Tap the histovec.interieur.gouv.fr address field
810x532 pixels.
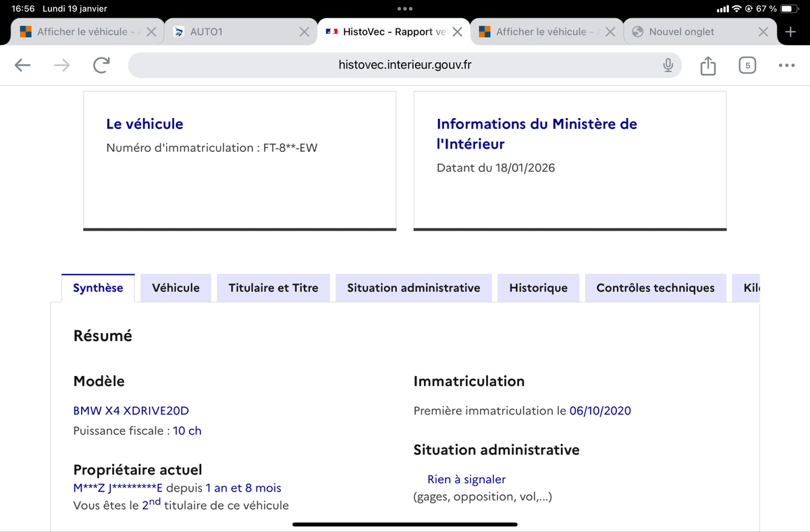pyautogui.click(x=404, y=65)
